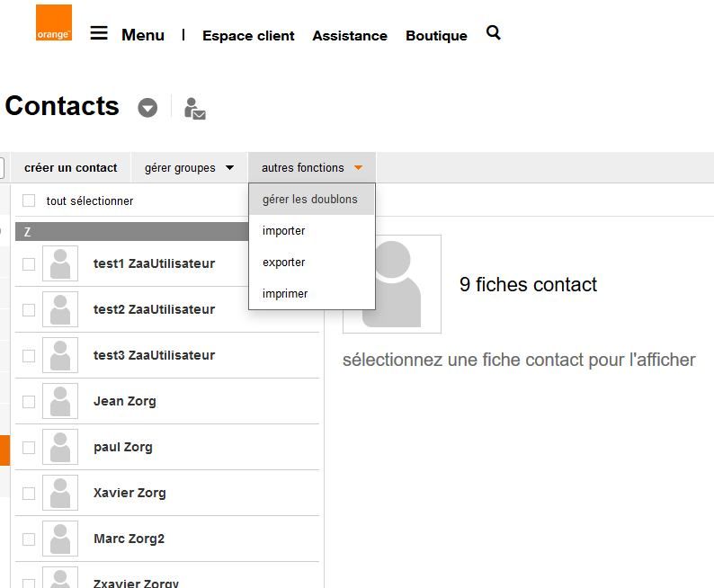Click avatar icon of Marc Zorg2
Viewport: 714px width, 588px height.
60,539
